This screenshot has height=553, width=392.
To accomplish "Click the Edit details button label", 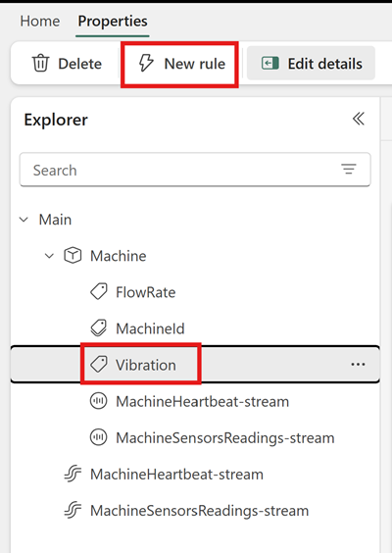I will [325, 64].
